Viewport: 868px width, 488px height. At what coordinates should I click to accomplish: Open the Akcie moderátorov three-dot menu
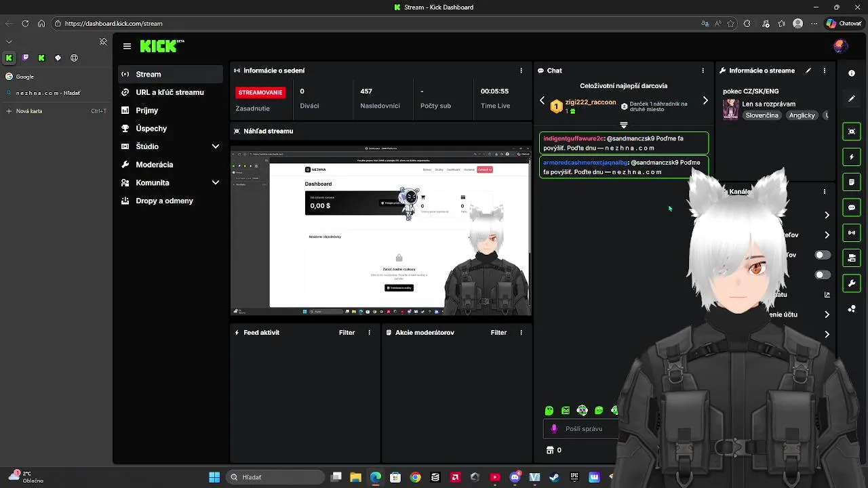pyautogui.click(x=521, y=333)
